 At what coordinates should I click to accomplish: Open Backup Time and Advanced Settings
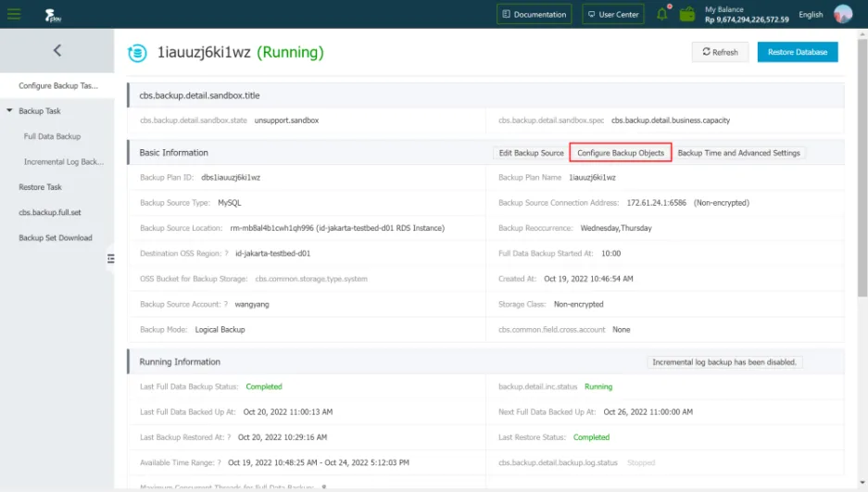pos(738,153)
